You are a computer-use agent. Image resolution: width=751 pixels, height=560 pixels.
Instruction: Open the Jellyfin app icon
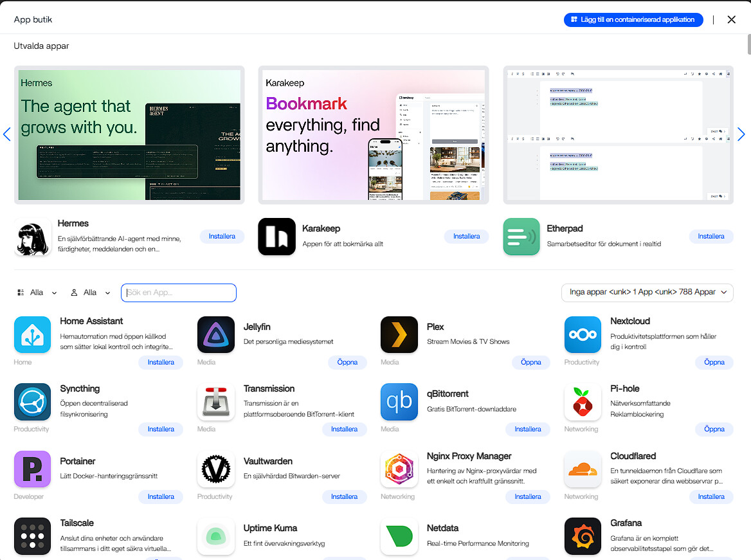tap(216, 335)
